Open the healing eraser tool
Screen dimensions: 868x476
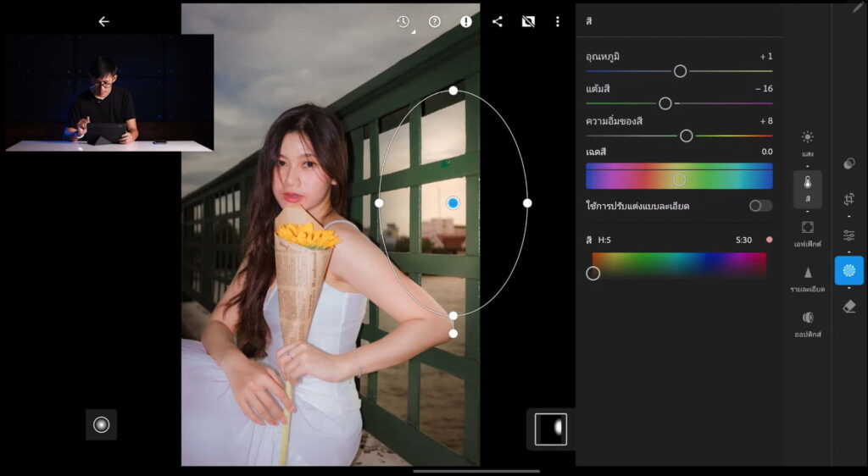click(849, 307)
